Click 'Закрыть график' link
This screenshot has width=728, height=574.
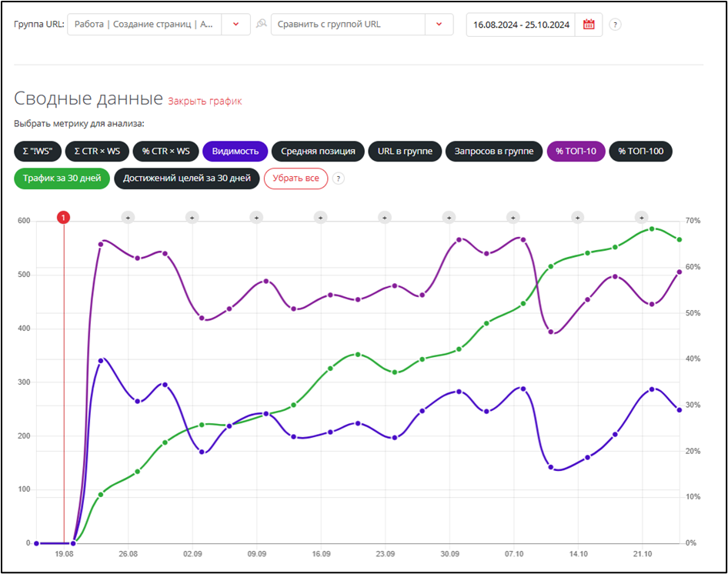click(205, 101)
